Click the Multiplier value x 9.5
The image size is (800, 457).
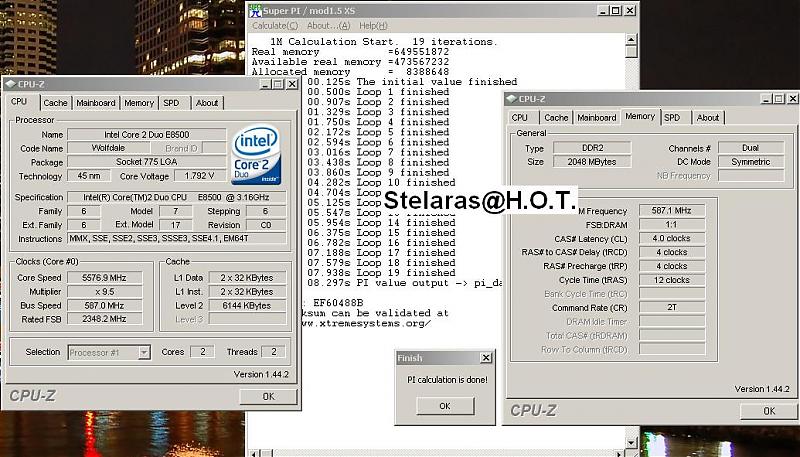pos(105,292)
